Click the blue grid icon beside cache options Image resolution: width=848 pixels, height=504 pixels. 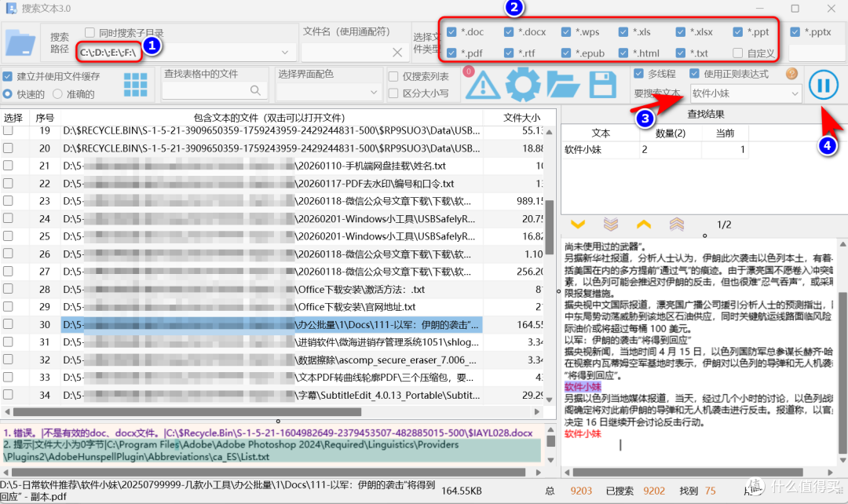click(x=135, y=85)
